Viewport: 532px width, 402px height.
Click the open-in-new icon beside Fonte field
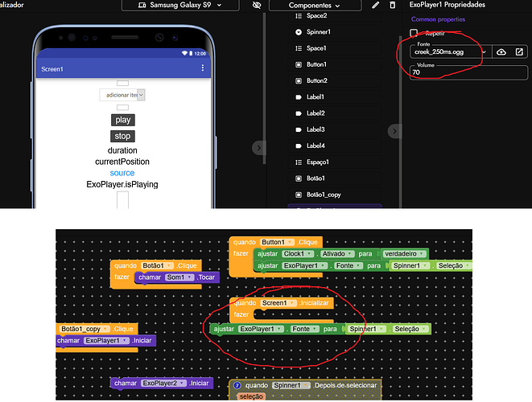click(x=519, y=52)
